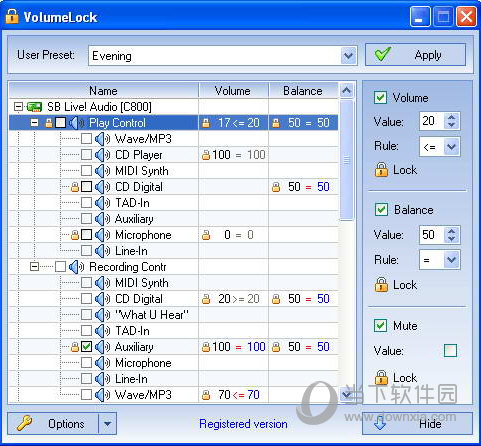Screen dimensions: 481x446
Task: Toggle the Play Control checkbox
Action: (60, 123)
